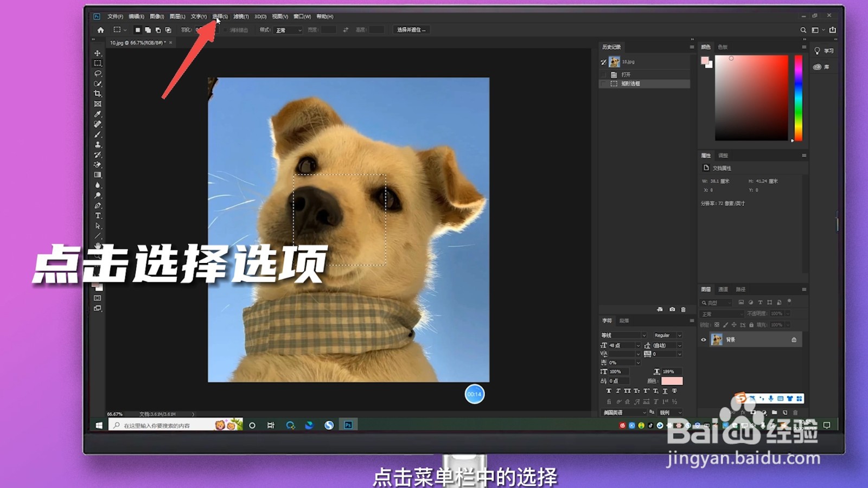Open anti-aliasing 锐利 dropdown
This screenshot has height=488, width=868.
coord(671,413)
